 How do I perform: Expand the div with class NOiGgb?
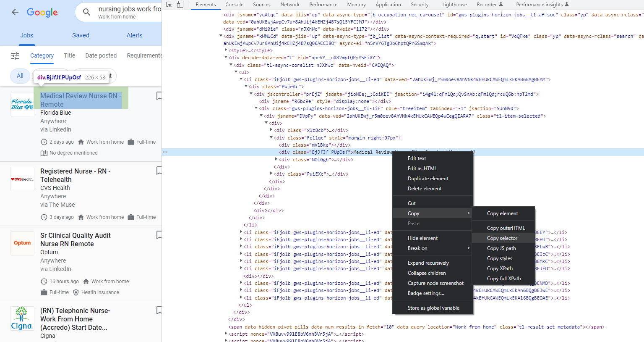click(276, 159)
